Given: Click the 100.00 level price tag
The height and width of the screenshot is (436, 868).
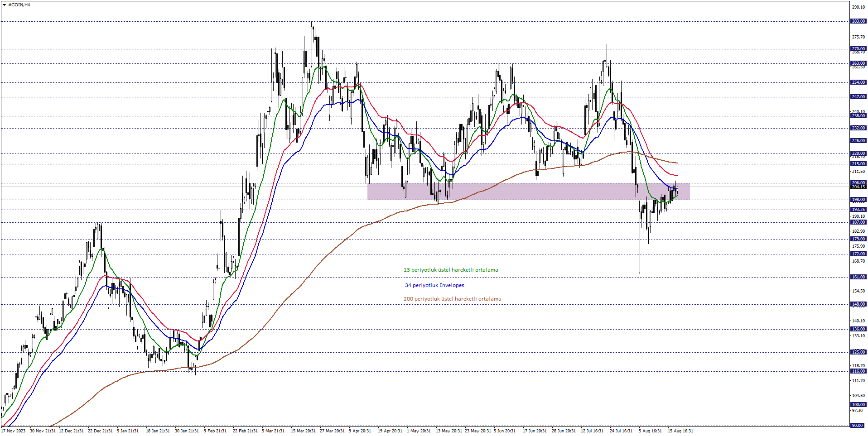Looking at the screenshot, I should coord(858,405).
